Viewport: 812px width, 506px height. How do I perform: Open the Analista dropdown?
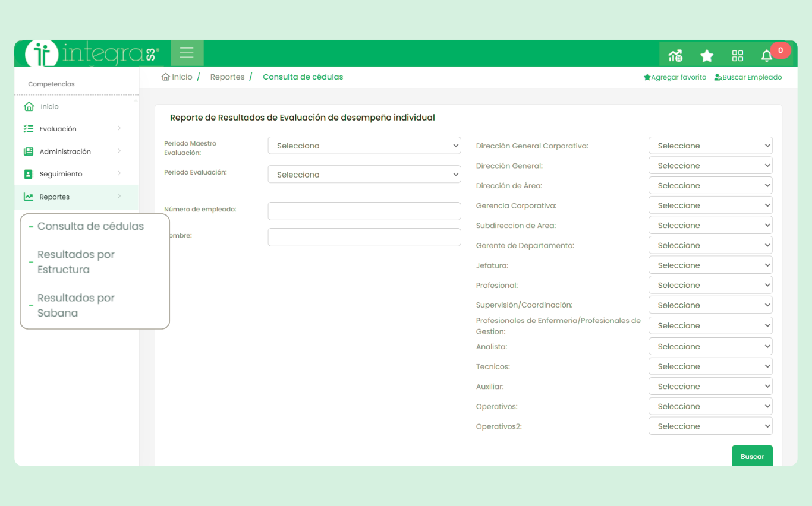710,346
